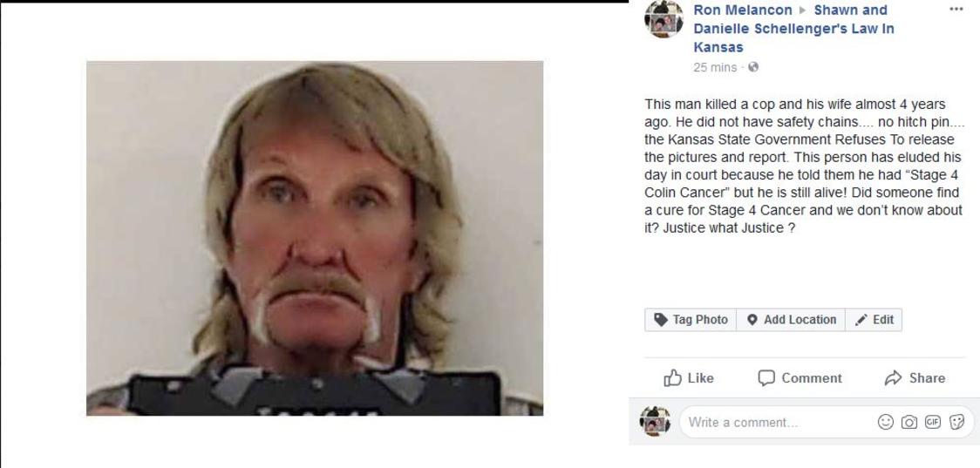
Task: Click in the Write a comment field
Action: (780, 423)
